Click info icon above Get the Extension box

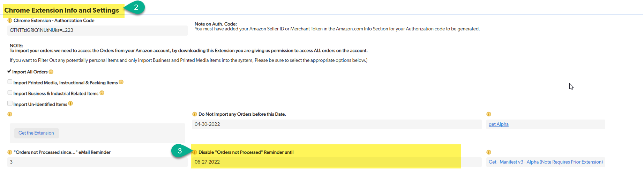pos(10,114)
